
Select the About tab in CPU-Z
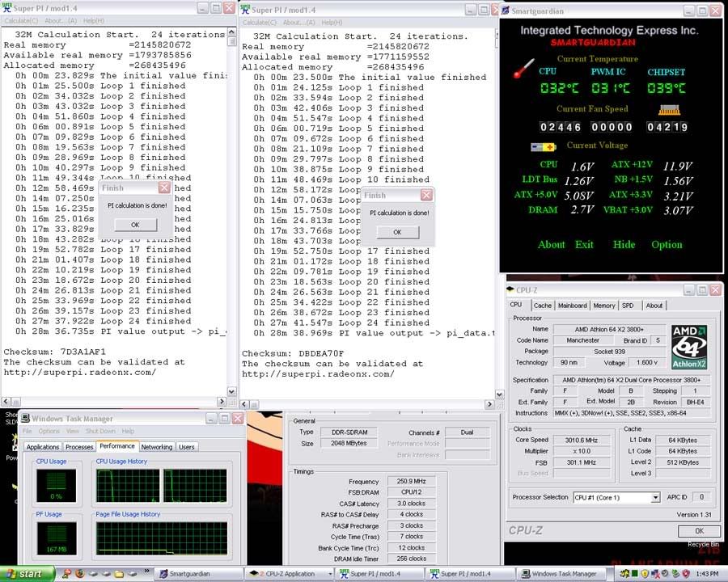(654, 306)
